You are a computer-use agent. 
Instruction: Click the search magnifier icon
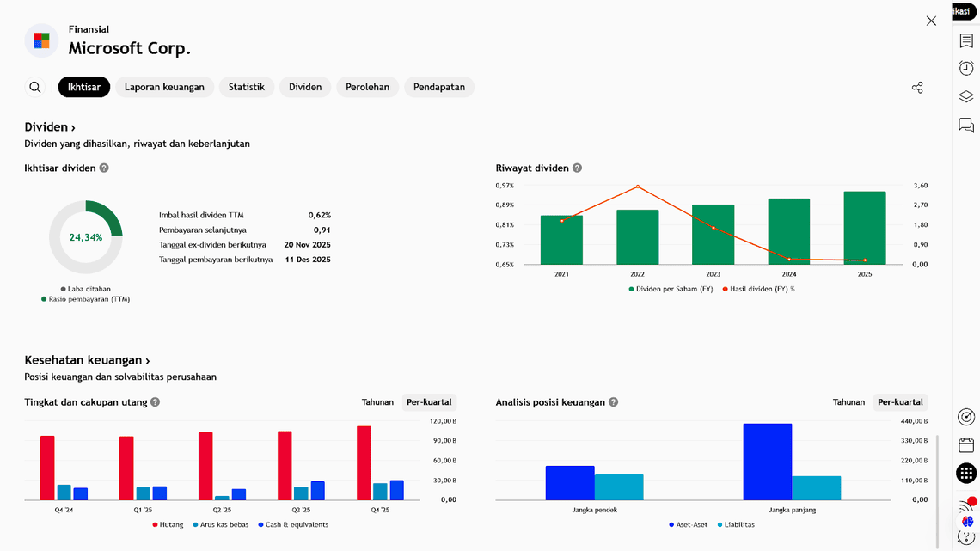click(x=35, y=87)
